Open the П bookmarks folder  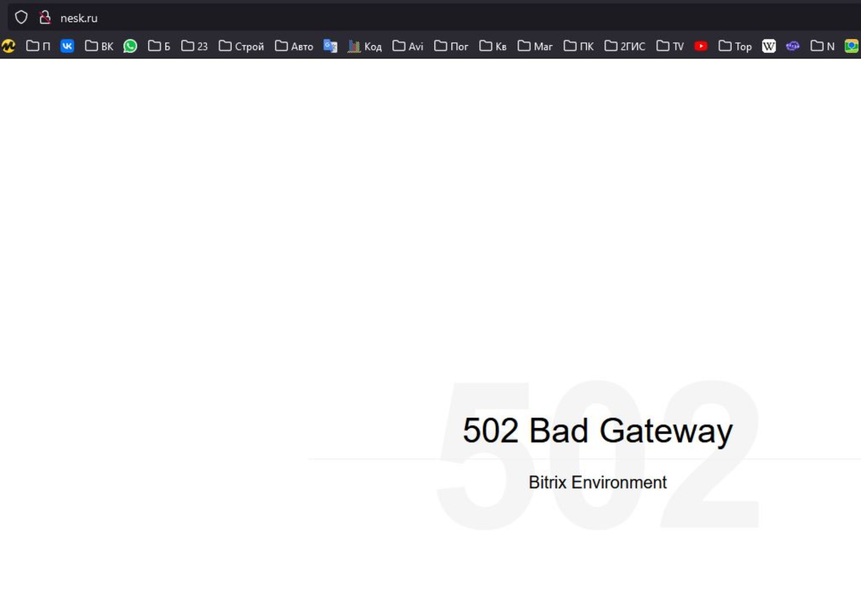38,46
